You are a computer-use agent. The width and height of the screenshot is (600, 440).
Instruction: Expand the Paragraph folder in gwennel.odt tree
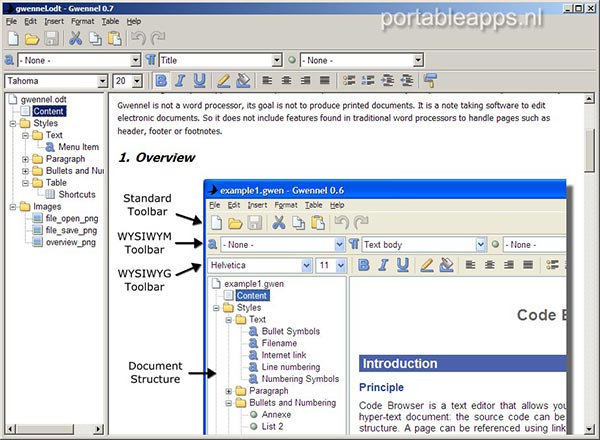tap(25, 159)
